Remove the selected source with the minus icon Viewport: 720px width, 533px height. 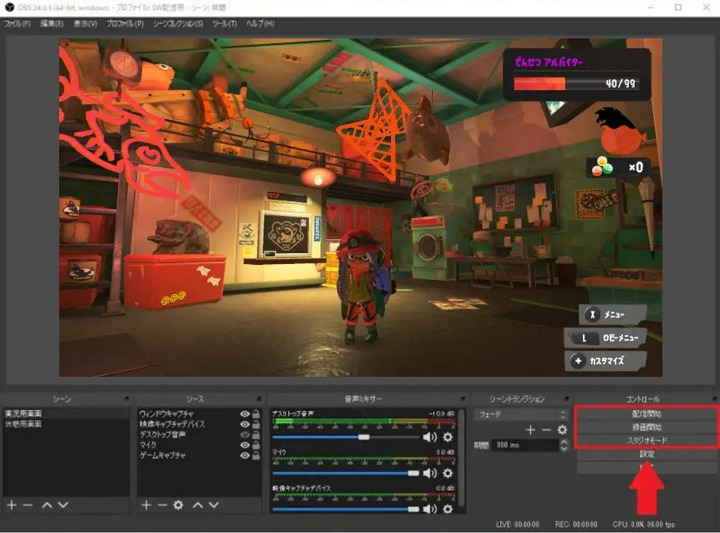point(162,505)
